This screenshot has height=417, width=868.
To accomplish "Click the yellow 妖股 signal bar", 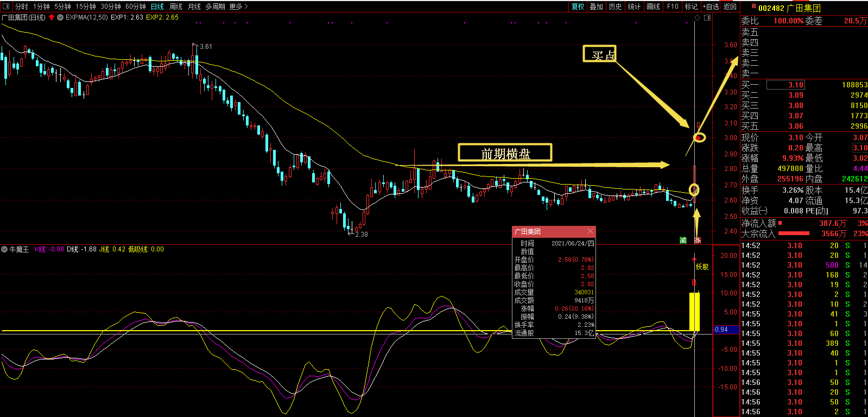I will tap(694, 312).
